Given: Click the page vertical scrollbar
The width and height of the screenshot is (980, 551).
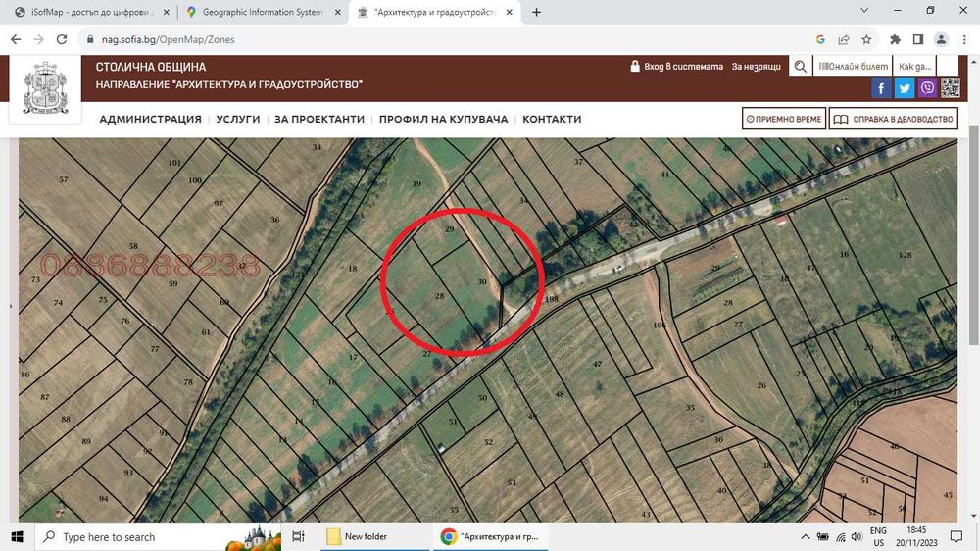Looking at the screenshot, I should tap(973, 234).
